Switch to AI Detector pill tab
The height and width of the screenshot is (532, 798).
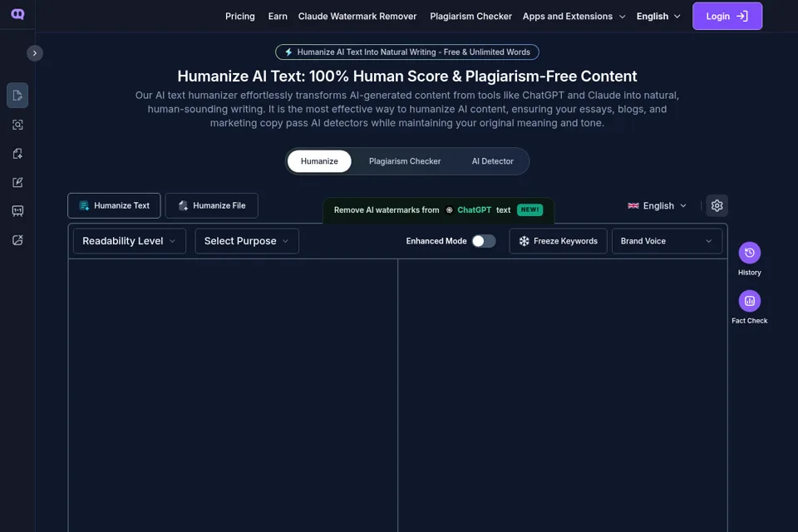[x=492, y=161]
